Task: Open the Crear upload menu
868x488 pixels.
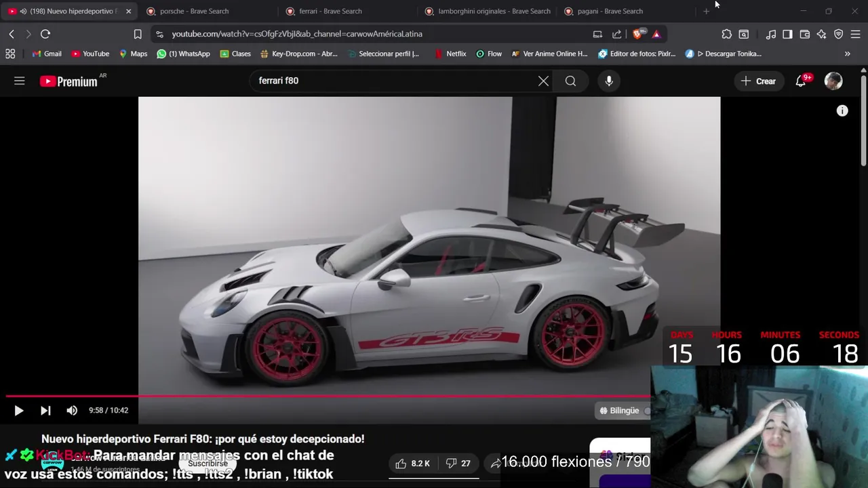Action: point(758,81)
